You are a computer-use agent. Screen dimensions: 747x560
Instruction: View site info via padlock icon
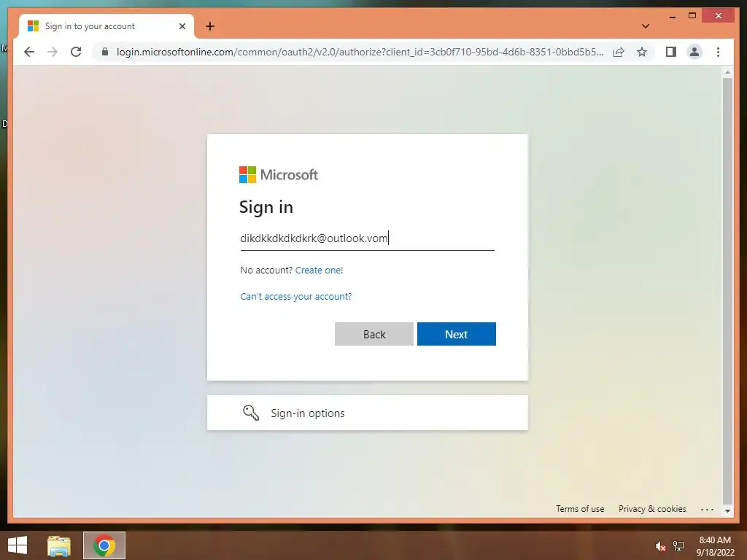point(105,52)
